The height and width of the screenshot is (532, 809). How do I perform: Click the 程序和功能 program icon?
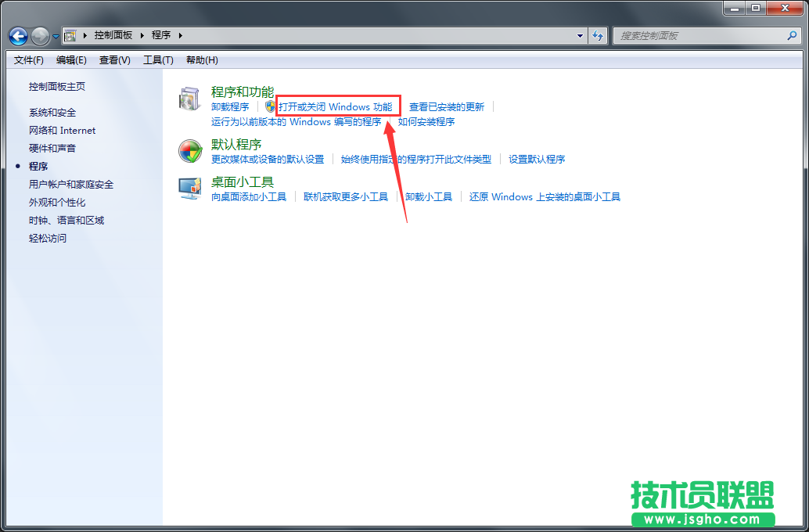[189, 99]
